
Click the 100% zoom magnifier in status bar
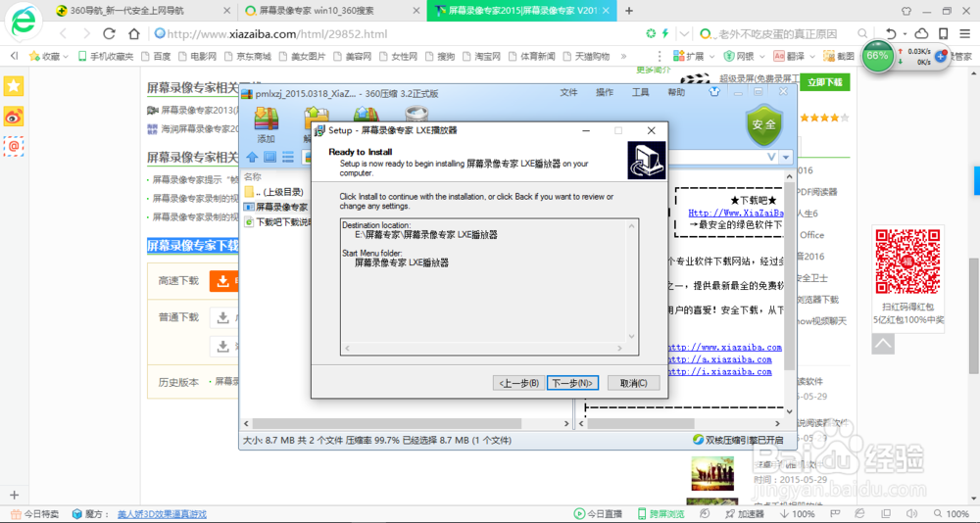click(x=952, y=514)
